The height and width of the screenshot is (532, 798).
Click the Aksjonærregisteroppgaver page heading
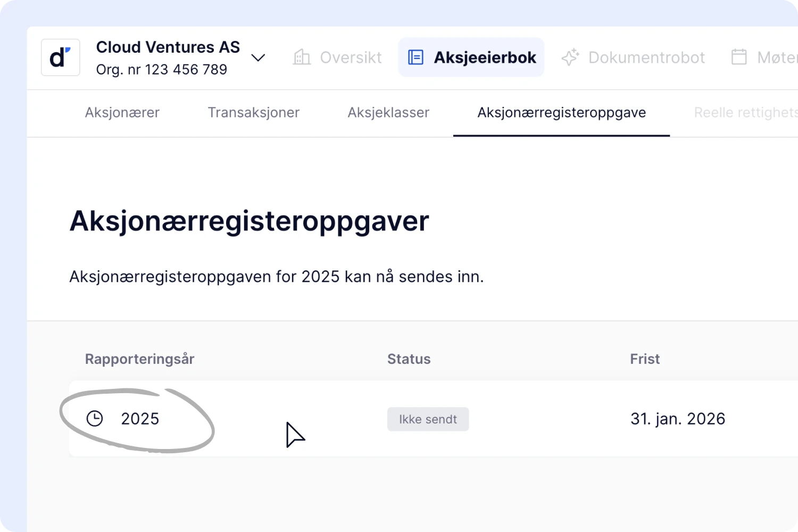tap(249, 221)
